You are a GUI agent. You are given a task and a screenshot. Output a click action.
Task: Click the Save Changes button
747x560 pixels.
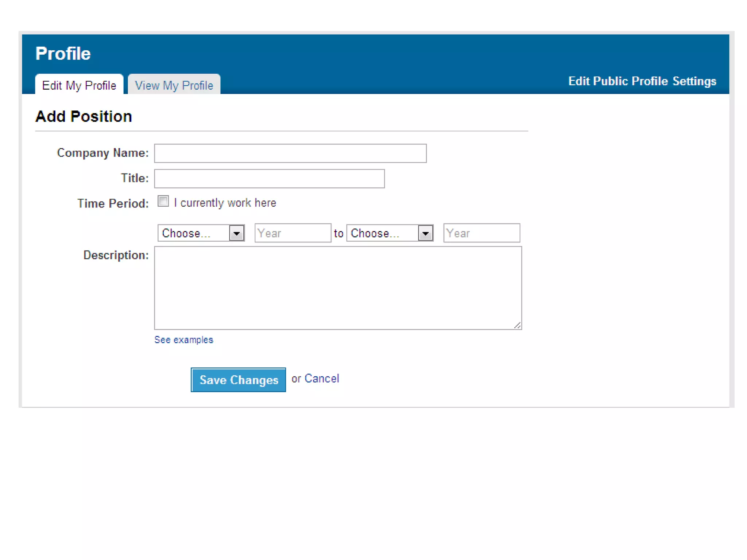(x=238, y=380)
